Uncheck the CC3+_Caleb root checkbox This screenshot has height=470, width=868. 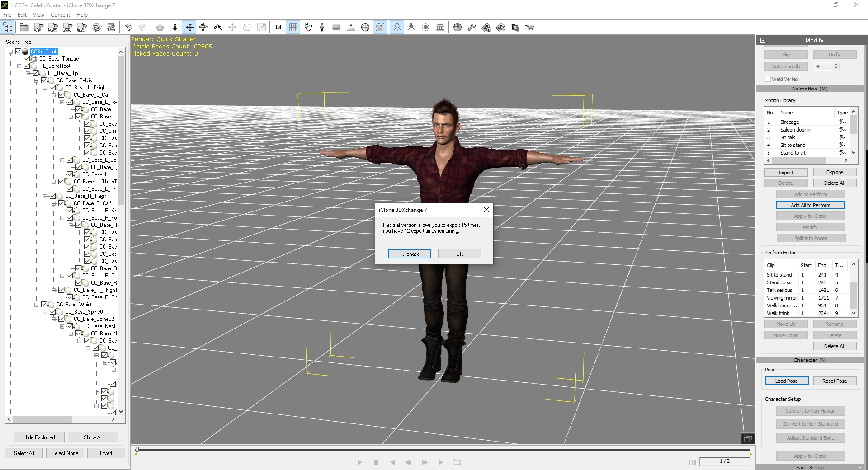click(x=19, y=52)
